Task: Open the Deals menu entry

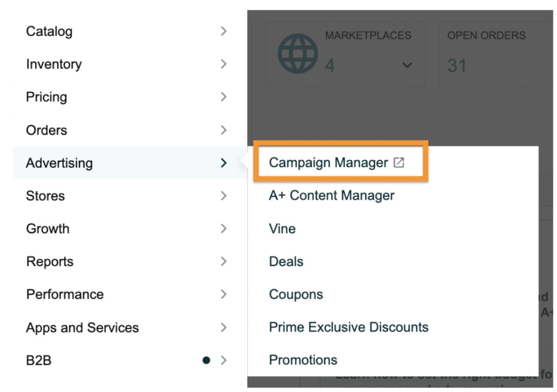Action: click(x=286, y=262)
